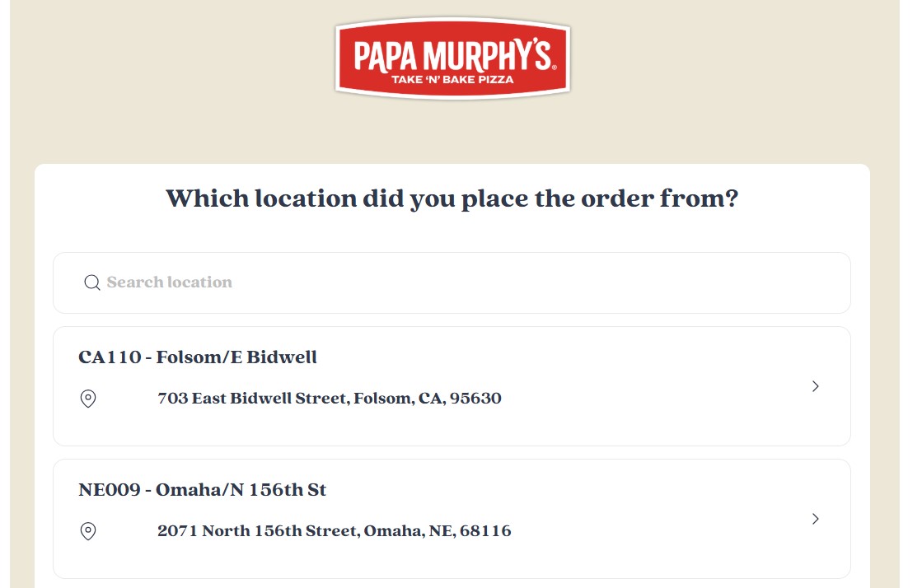Expand the Folsom/E Bidwell location chevron
922x588 pixels.
pos(815,386)
